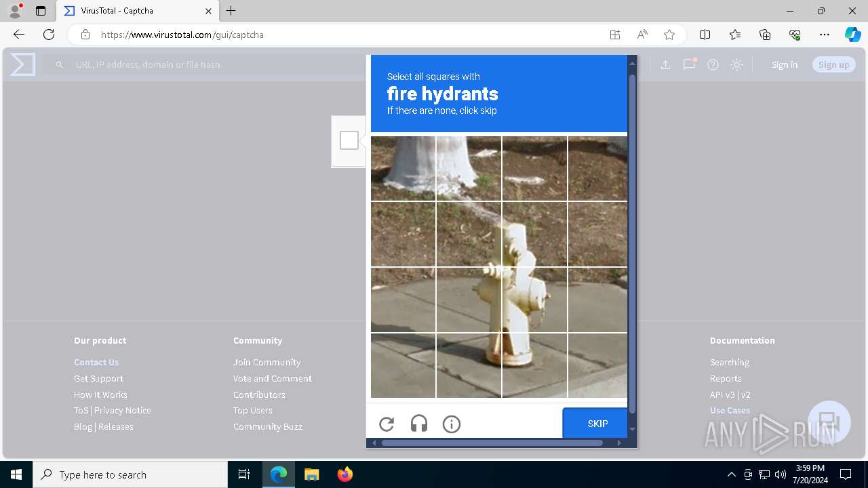Open the How It Works link
868x488 pixels.
pyautogui.click(x=100, y=394)
